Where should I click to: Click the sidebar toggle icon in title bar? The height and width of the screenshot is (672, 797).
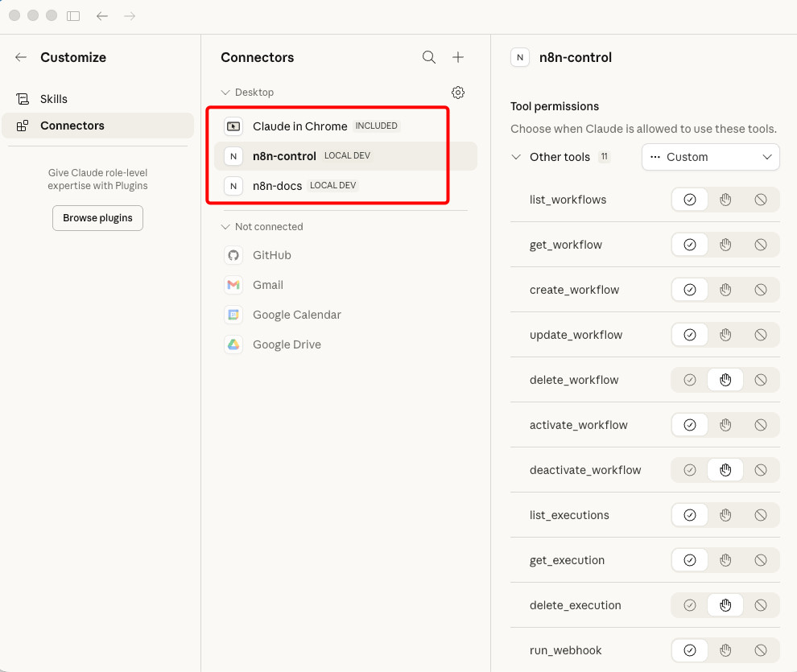click(x=73, y=16)
